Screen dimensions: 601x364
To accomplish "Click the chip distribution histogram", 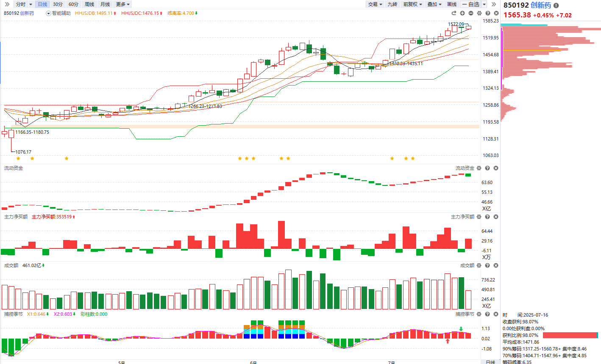I will [x=550, y=72].
